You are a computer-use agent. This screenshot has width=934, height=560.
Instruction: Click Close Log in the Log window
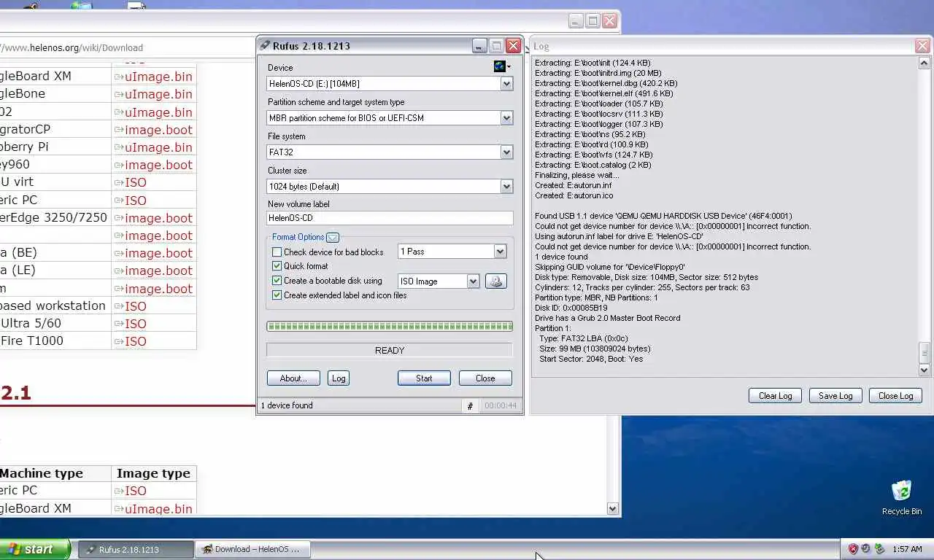point(895,396)
